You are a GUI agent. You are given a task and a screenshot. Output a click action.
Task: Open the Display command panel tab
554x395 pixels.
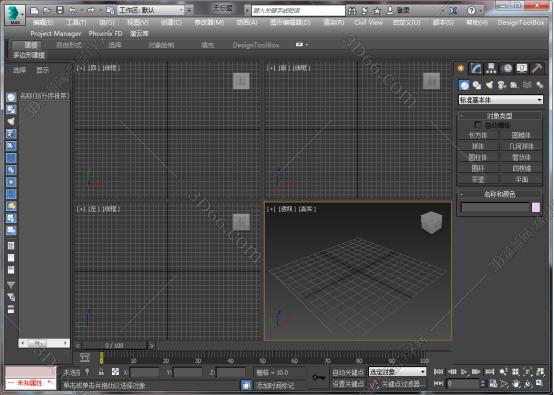[x=522, y=68]
